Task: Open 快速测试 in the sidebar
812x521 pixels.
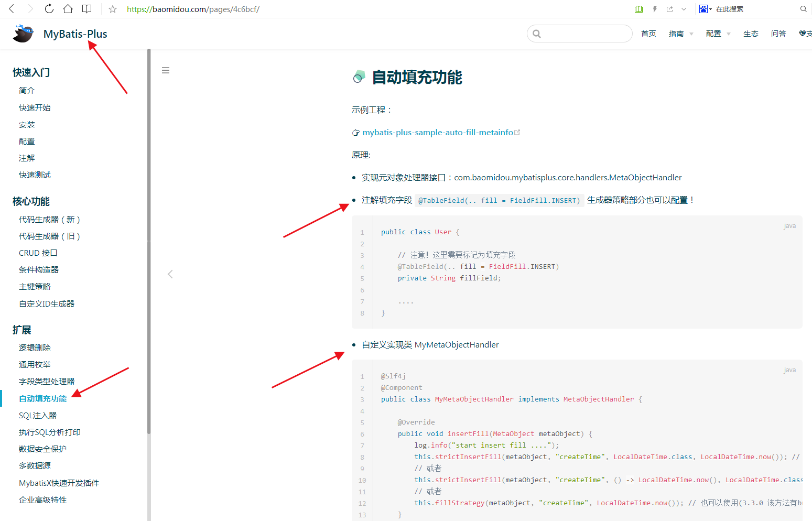Action: [35, 175]
